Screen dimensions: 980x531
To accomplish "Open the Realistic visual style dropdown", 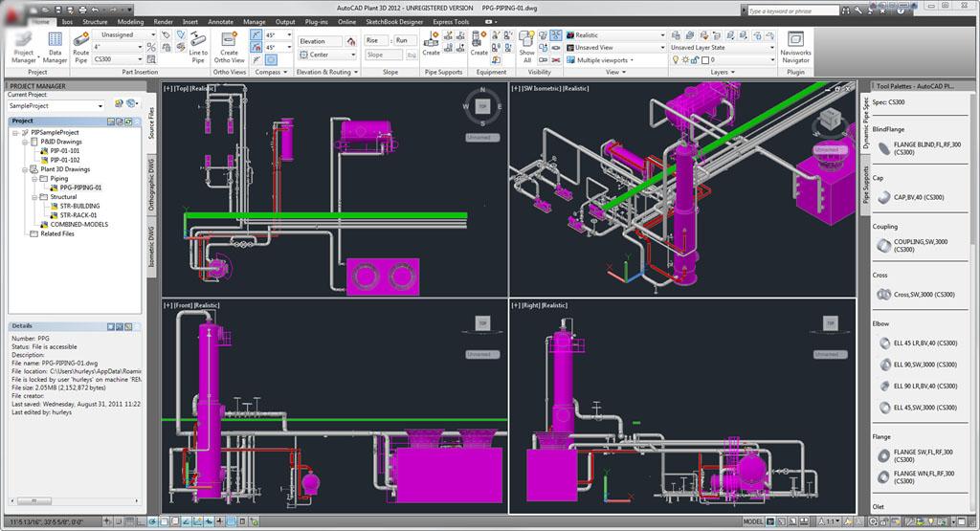I will [615, 35].
